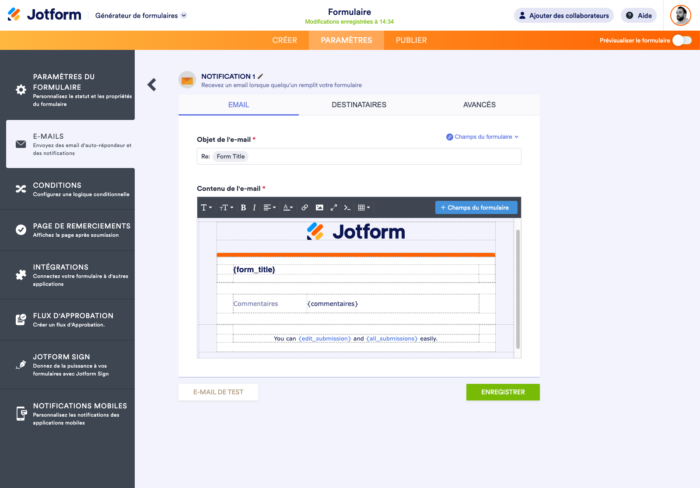Click the email editor vertical scrollbar
This screenshot has height=488, width=700.
tap(518, 289)
